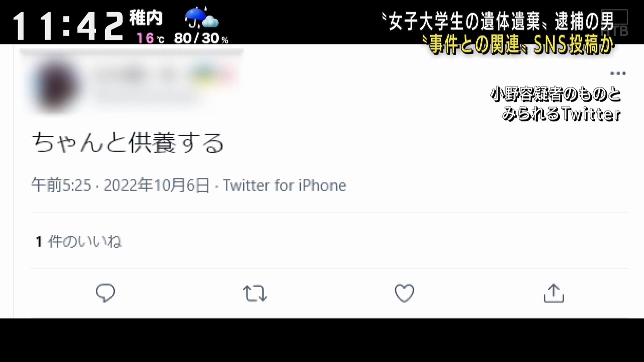Open the share upload icon
Image resolution: width=644 pixels, height=362 pixels.
tap(553, 293)
